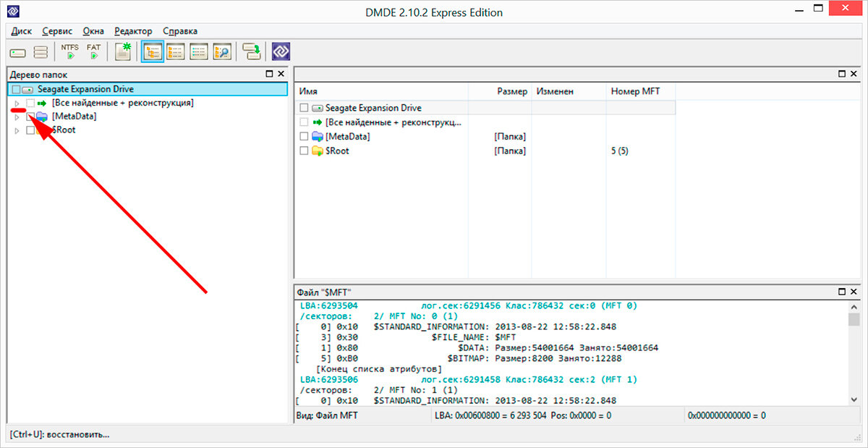Click the drive icon of Seagate Expansion Drive in file list
Viewport: 868px width, 448px height.
(318, 108)
